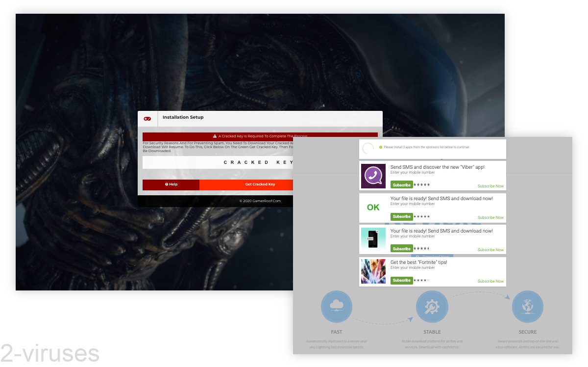This screenshot has height=367, width=588.
Task: Click the star rating of the Viber offer
Action: (422, 185)
